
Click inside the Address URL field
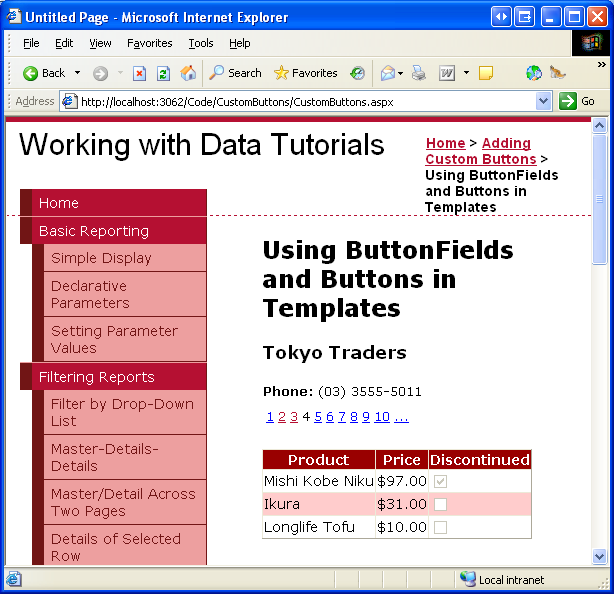point(300,101)
